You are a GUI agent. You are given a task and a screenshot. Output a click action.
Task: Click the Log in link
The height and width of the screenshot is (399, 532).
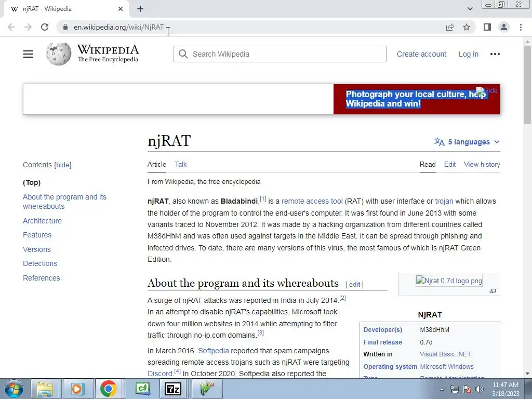pyautogui.click(x=469, y=54)
